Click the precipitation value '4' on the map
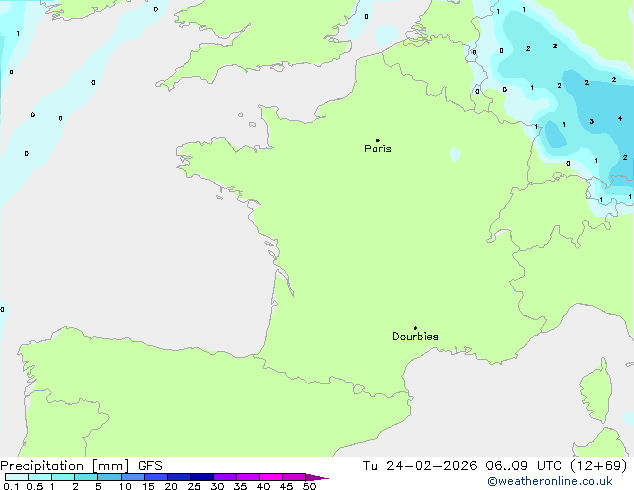 tap(620, 118)
